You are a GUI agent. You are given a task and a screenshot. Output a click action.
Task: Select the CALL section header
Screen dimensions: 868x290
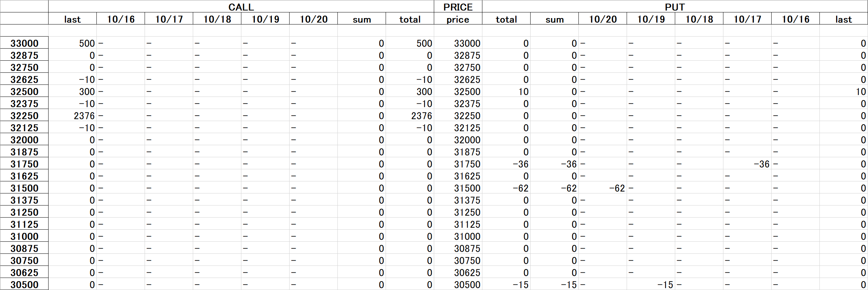tap(241, 7)
